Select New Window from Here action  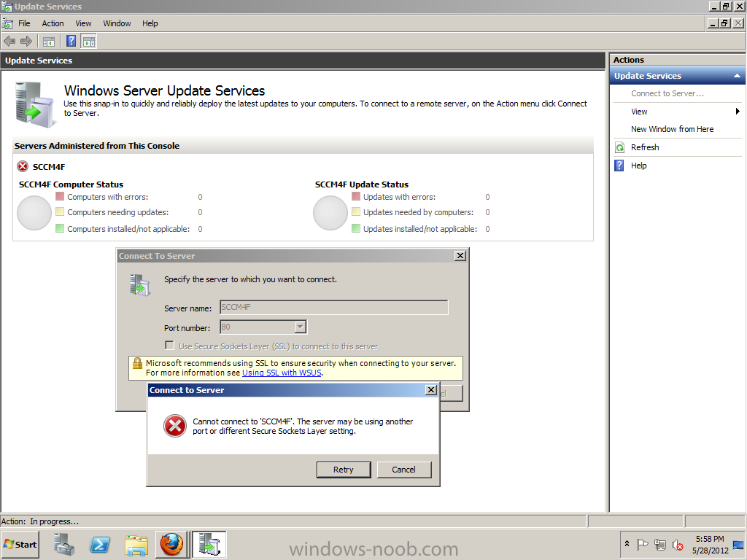point(672,129)
